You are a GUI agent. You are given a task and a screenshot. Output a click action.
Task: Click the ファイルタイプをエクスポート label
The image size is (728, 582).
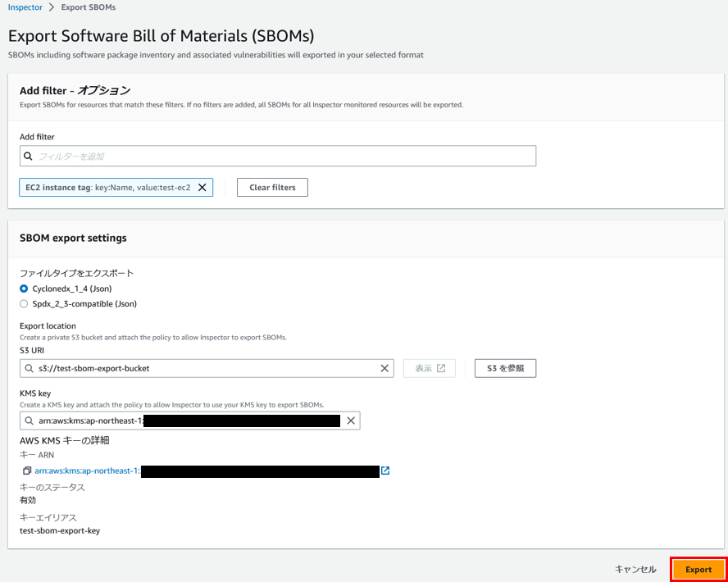(x=76, y=274)
